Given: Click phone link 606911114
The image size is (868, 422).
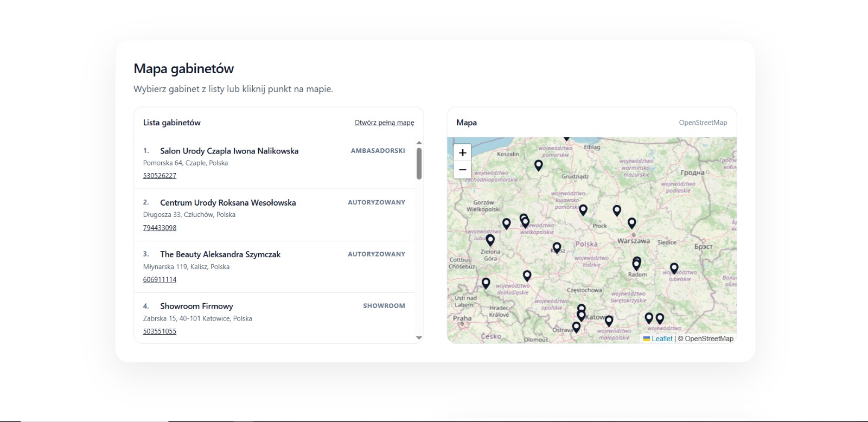Looking at the screenshot, I should coord(159,280).
